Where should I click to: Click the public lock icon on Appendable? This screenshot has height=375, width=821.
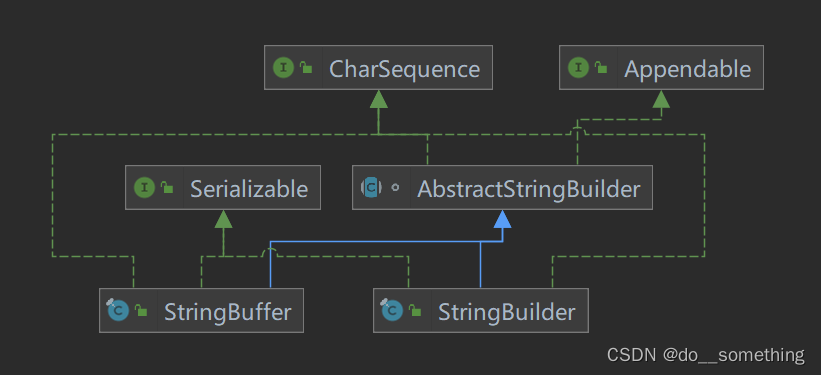[x=601, y=68]
